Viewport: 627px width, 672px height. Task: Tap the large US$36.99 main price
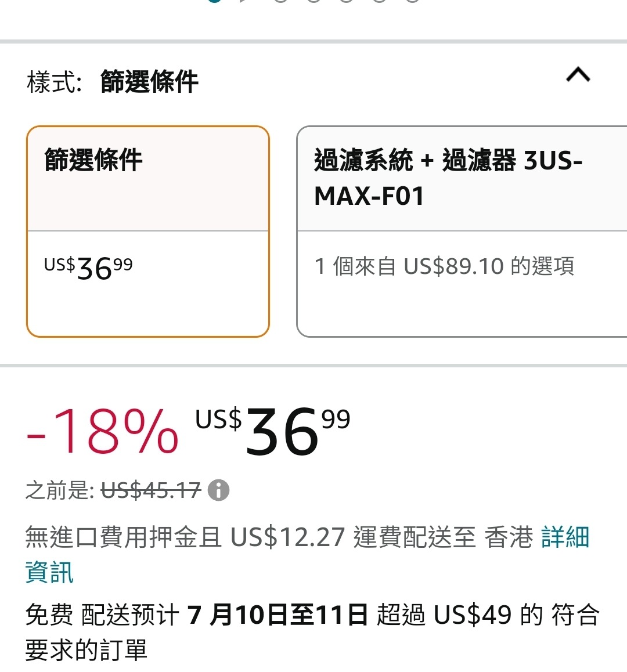point(273,430)
